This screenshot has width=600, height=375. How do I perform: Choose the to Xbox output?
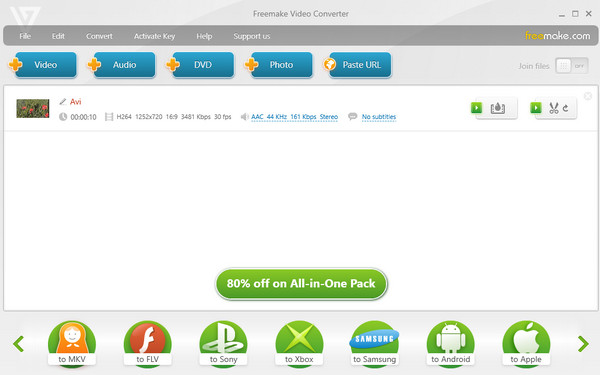point(299,344)
